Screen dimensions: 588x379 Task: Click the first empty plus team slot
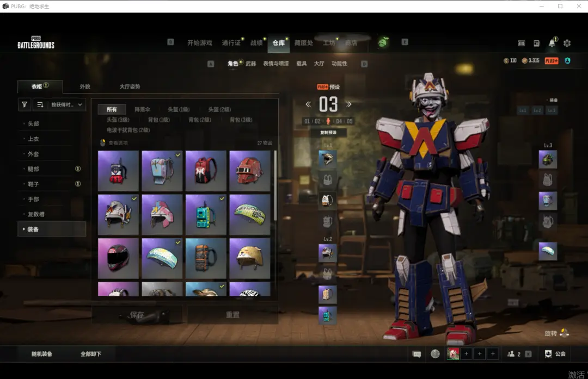(x=467, y=353)
